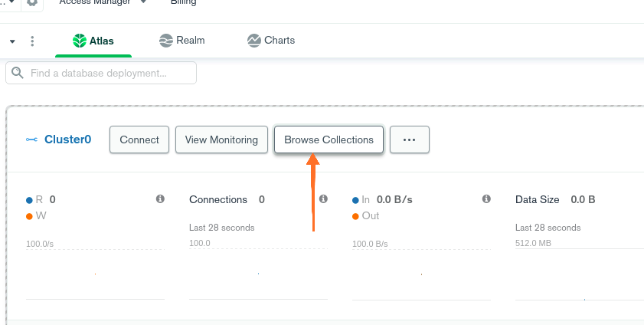
Task: Open the Billing menu item
Action: click(184, 2)
